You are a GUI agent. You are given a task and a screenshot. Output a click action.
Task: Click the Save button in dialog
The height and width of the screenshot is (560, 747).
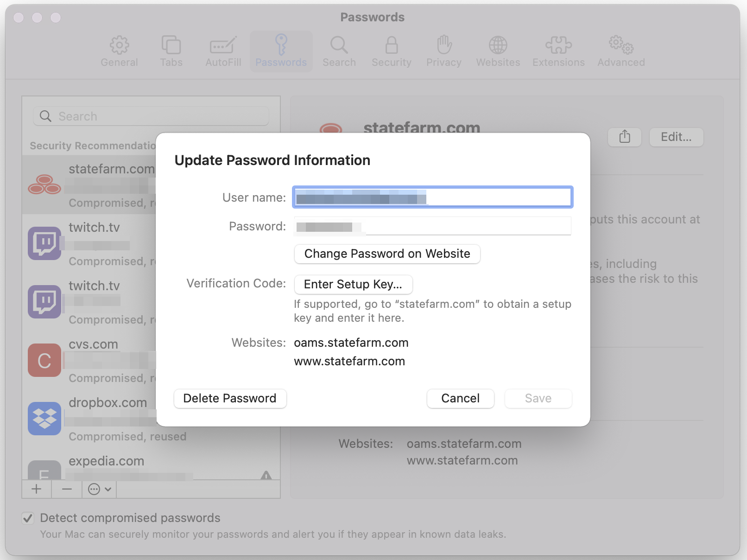538,398
